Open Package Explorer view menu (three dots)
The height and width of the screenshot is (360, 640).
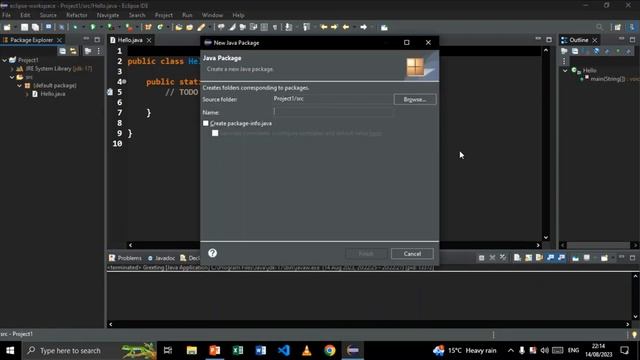coord(98,51)
